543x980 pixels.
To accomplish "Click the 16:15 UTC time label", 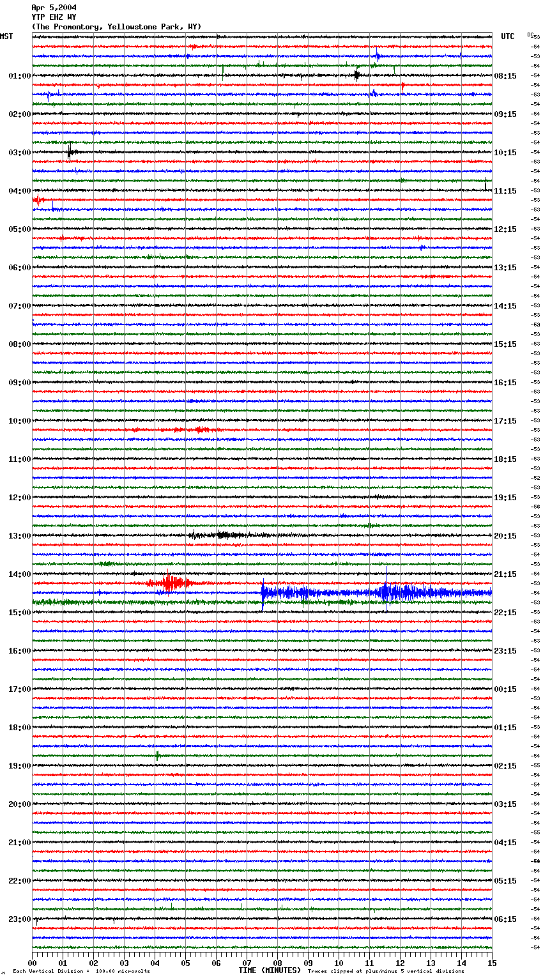I will (505, 383).
